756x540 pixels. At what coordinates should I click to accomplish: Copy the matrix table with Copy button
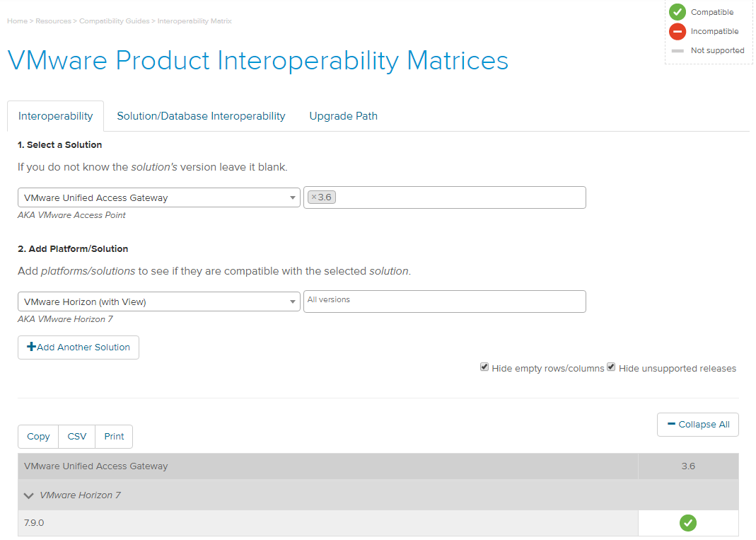[x=38, y=437]
